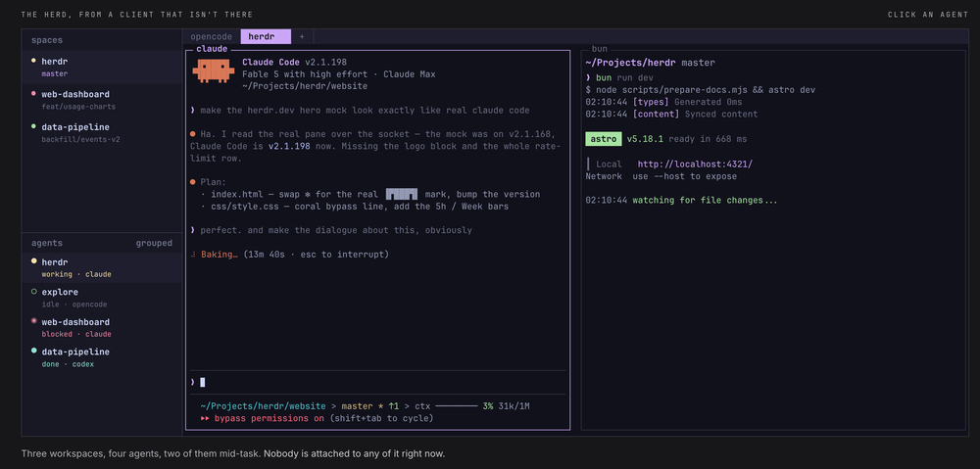Click the teal done dot beside data-pipeline agent

33,351
